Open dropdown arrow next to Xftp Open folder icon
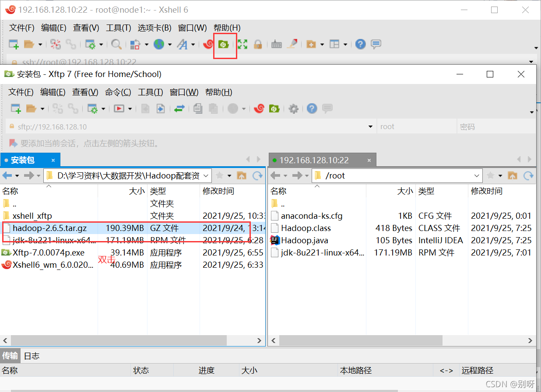 [x=42, y=108]
